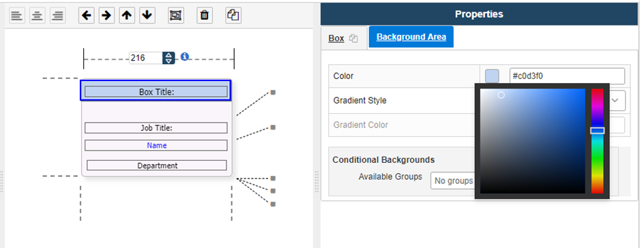Screen dimensions: 644x248
Task: Click the right arrow move button
Action: 107,16
